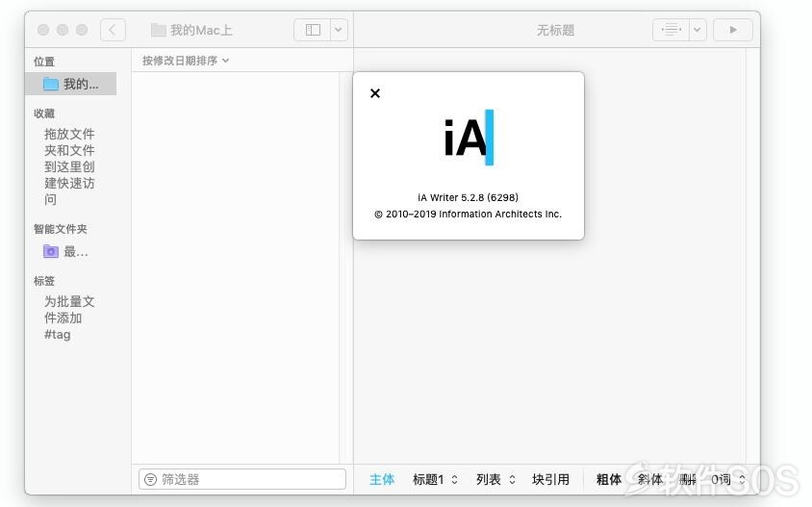Apply 斜体 italic formatting
Image resolution: width=812 pixels, height=507 pixels.
tap(650, 479)
